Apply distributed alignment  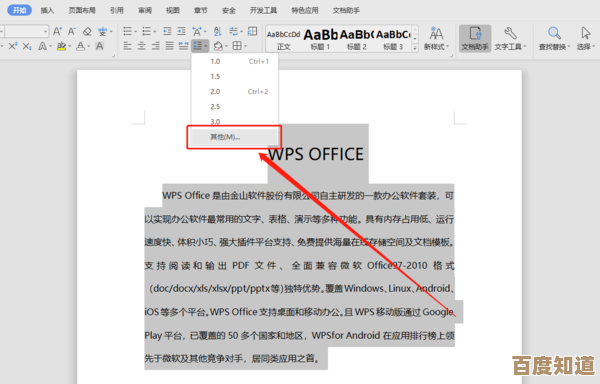tap(184, 46)
